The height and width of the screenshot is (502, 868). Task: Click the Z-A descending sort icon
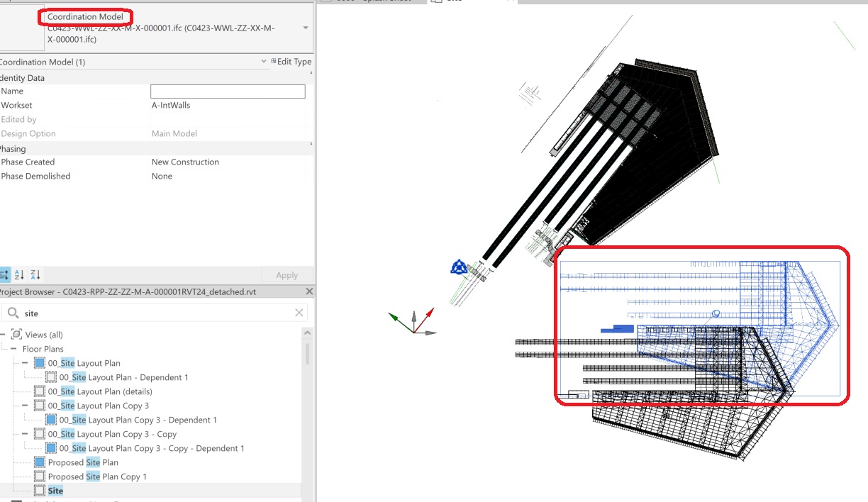click(x=33, y=274)
